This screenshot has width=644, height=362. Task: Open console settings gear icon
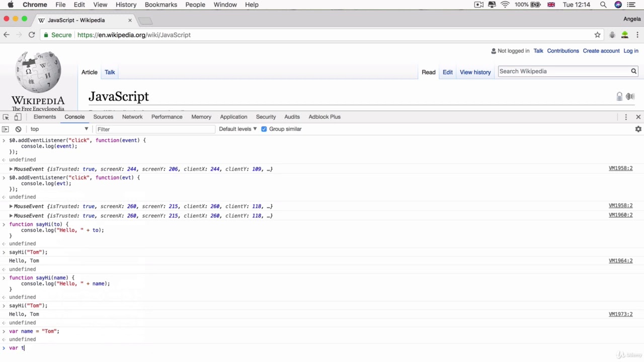(x=638, y=129)
